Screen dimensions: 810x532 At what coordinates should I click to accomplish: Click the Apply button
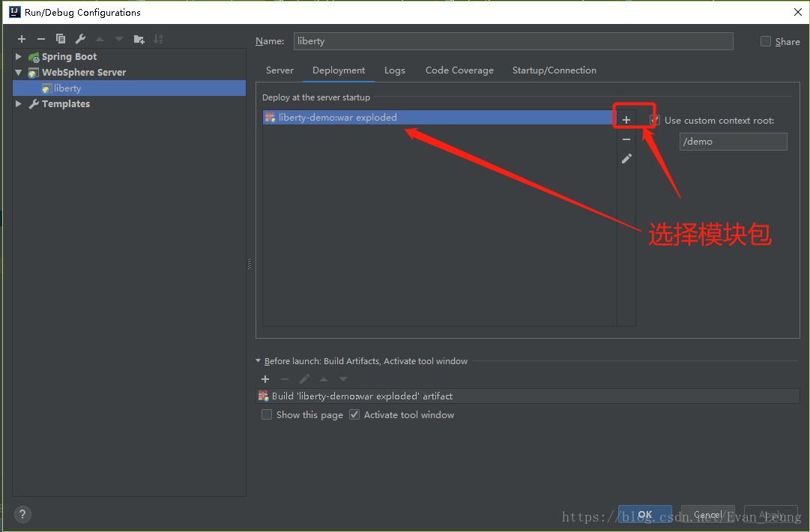coord(771,515)
